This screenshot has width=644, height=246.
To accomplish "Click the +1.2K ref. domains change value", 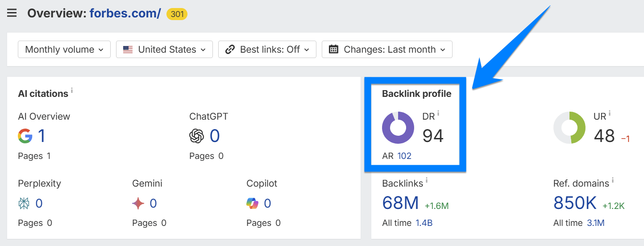I will pyautogui.click(x=614, y=206).
